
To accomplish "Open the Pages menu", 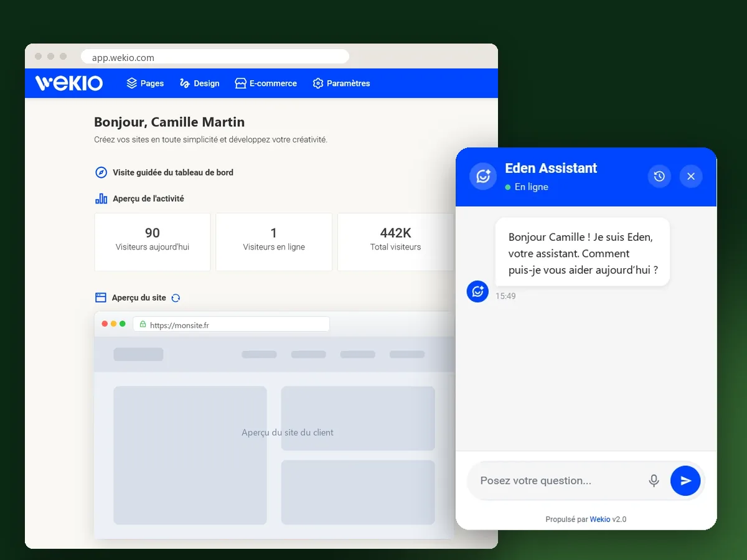I will [x=145, y=83].
